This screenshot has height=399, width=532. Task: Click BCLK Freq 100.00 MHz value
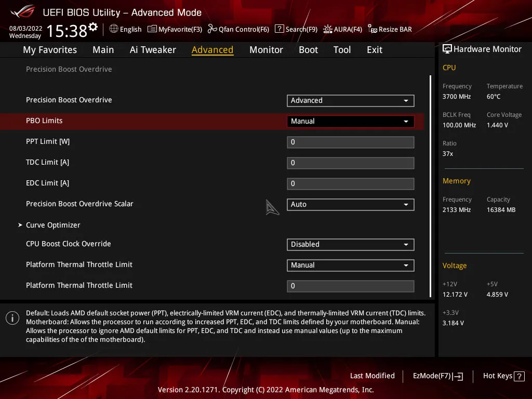pyautogui.click(x=459, y=125)
